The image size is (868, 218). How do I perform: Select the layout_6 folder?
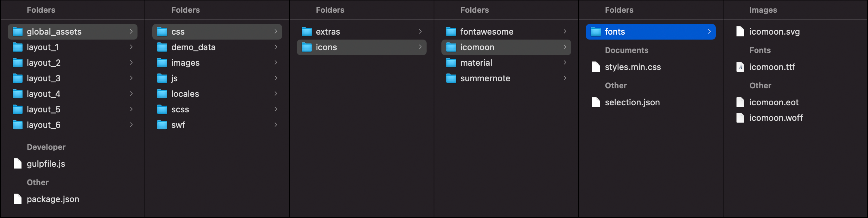73,125
